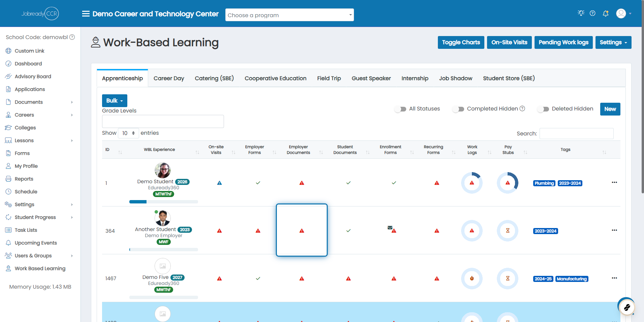The height and width of the screenshot is (322, 644).
Task: Click the Completed Hidden help icon
Action: (522, 108)
